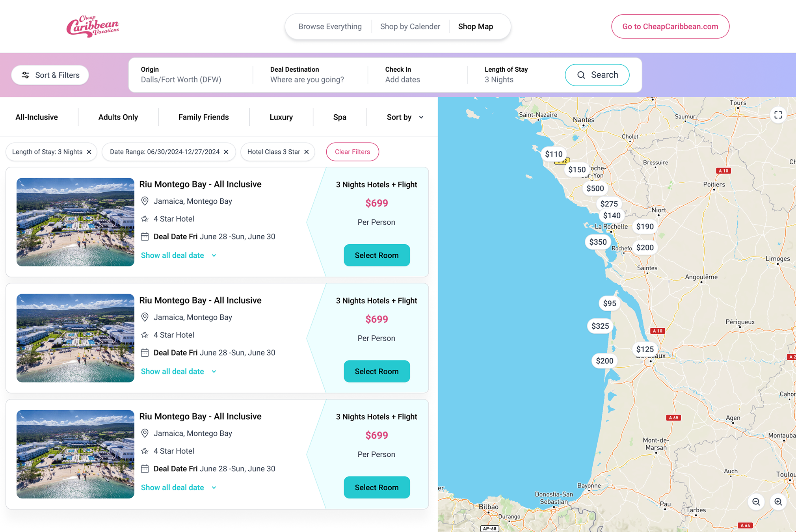Toggle the Adults Only filter
This screenshot has height=532, width=796.
[x=118, y=117]
